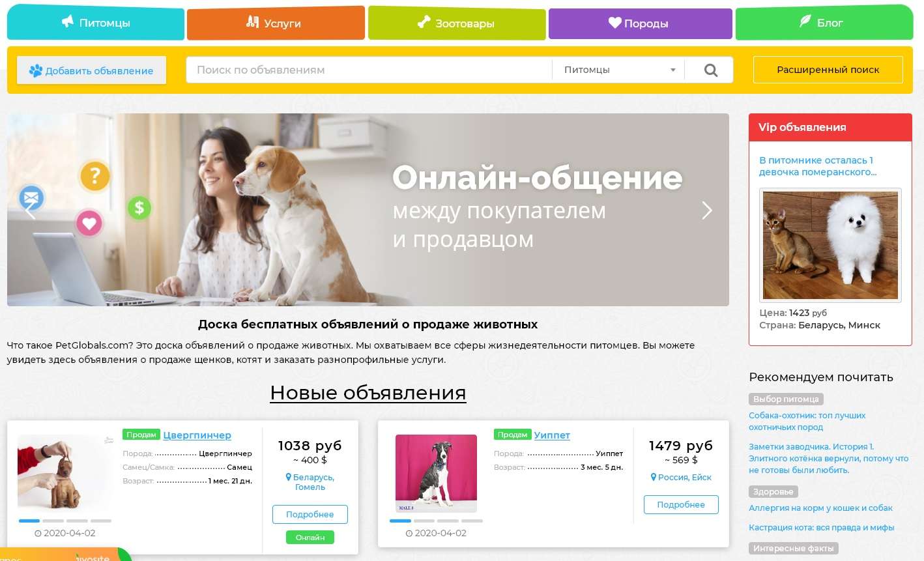Open article Кастрация кота: вся правда и мифы
924x561 pixels.
pyautogui.click(x=821, y=527)
